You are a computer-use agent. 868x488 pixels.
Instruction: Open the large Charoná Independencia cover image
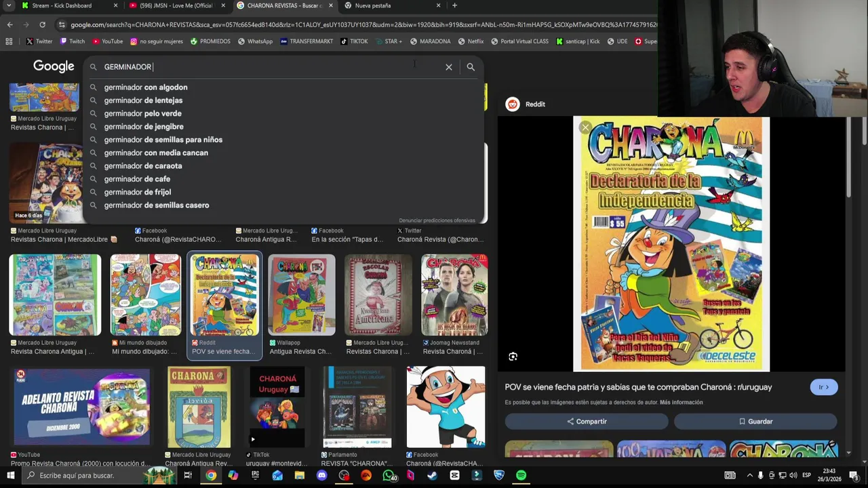[671, 244]
